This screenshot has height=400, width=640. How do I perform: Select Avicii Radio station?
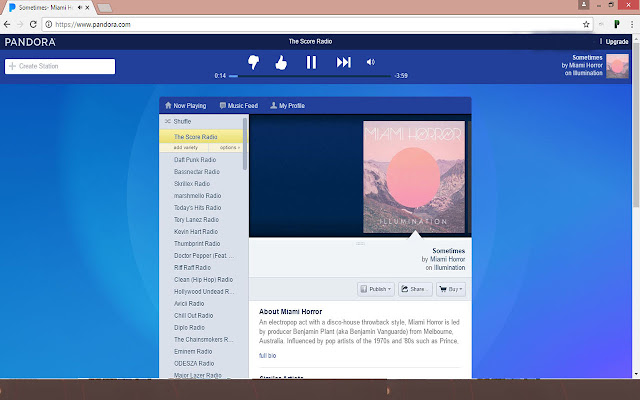tap(189, 304)
